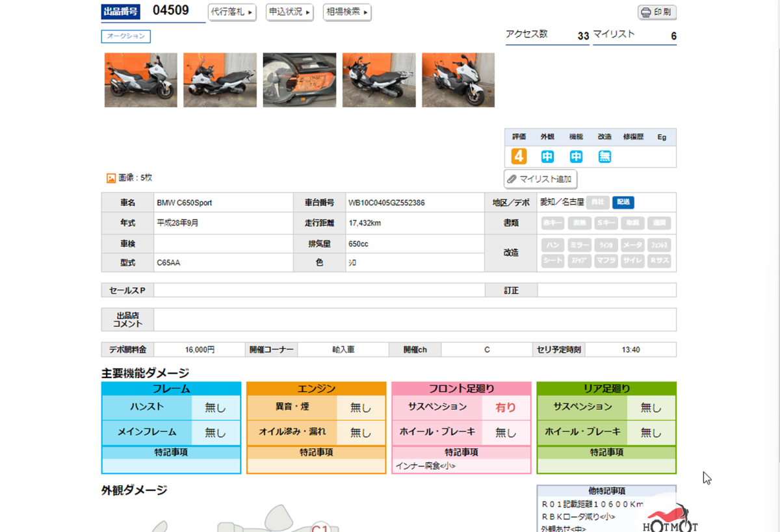
Task: Click the year value 平成28年9月
Action: (x=177, y=223)
